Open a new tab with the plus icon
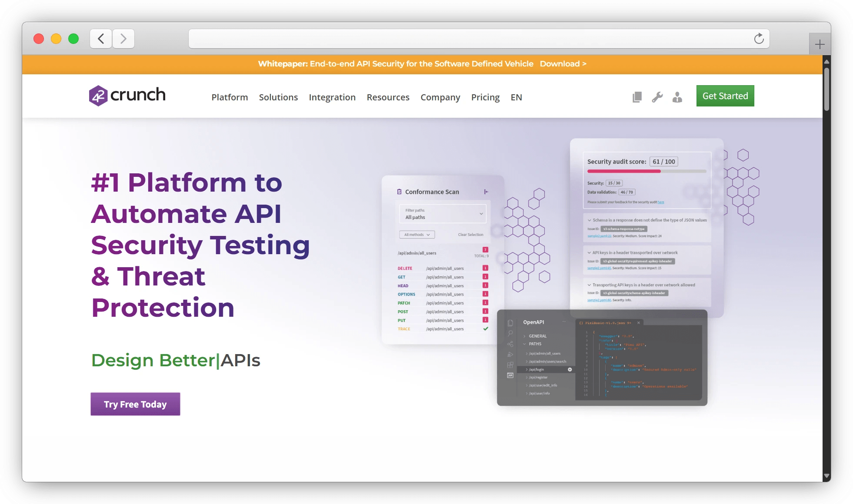853x504 pixels. coord(820,44)
